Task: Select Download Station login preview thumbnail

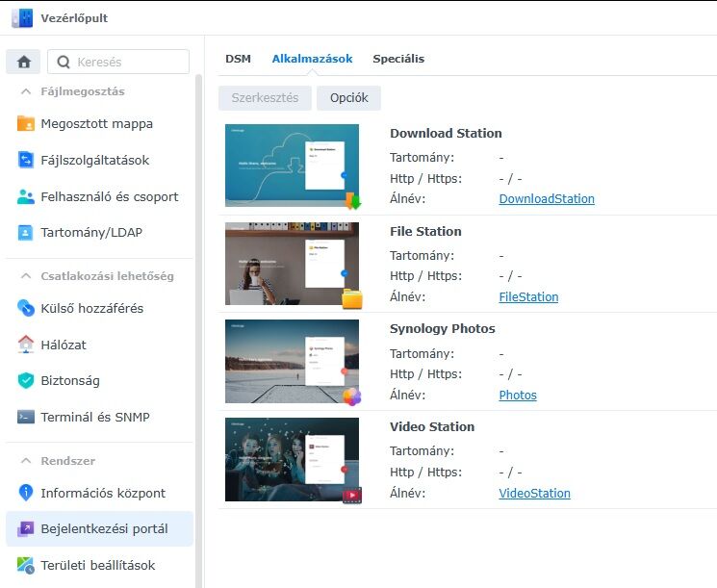Action: [x=292, y=166]
